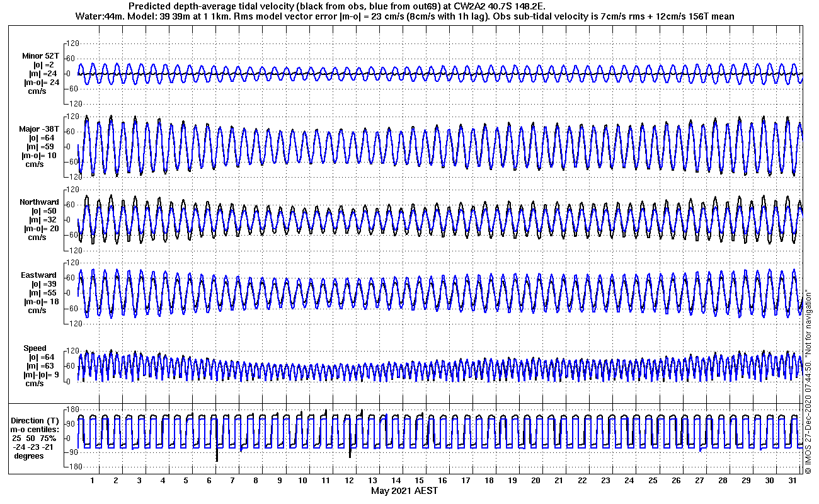This screenshot has height=504, width=819.
Task: Pick the '|m-o|= 24' error value
Action: point(41,83)
